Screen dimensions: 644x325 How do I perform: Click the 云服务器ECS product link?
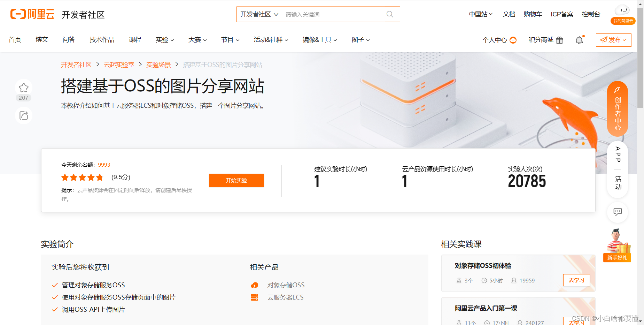(286, 297)
